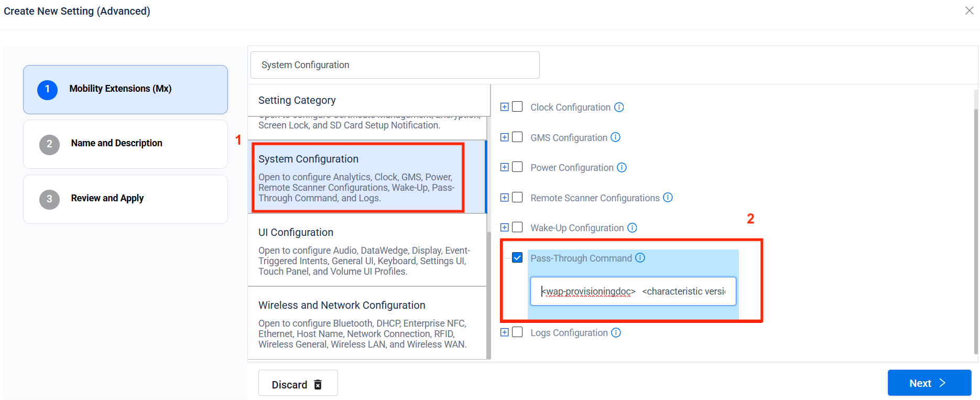Tick the Logs Configuration checkbox
The width and height of the screenshot is (980, 400).
tap(517, 332)
